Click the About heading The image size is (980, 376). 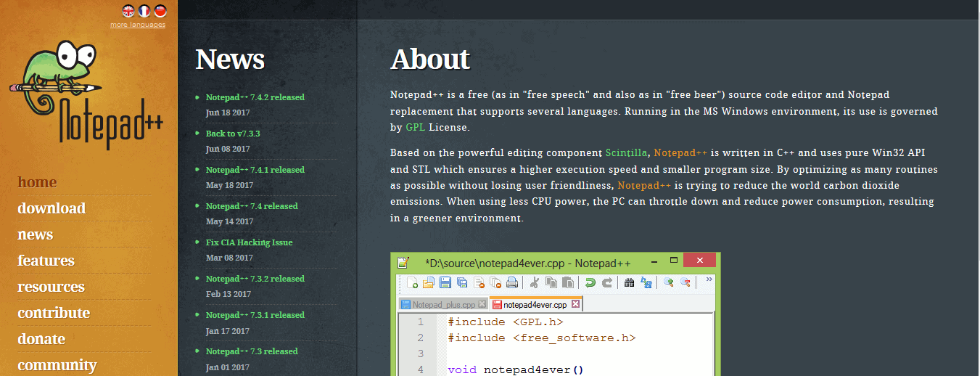(430, 60)
